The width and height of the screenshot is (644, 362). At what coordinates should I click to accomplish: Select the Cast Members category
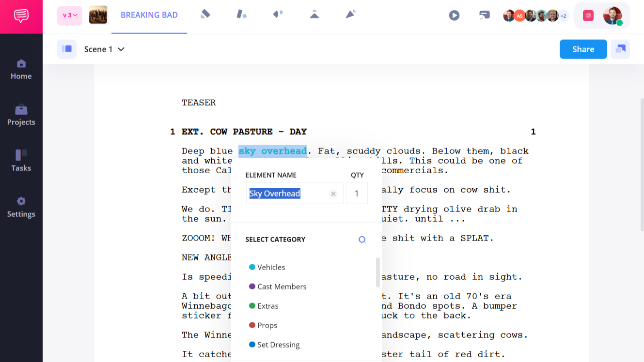click(x=278, y=287)
